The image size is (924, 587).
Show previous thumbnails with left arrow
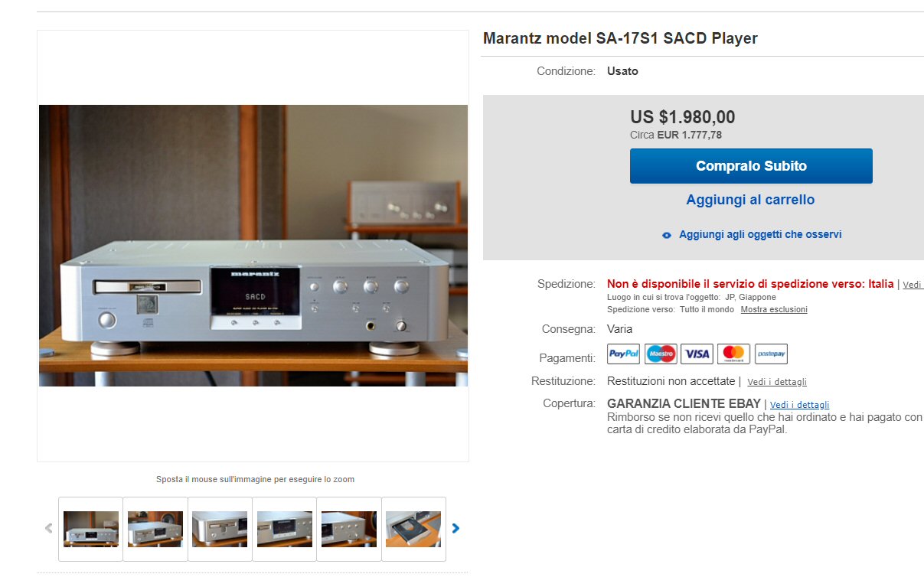click(49, 528)
